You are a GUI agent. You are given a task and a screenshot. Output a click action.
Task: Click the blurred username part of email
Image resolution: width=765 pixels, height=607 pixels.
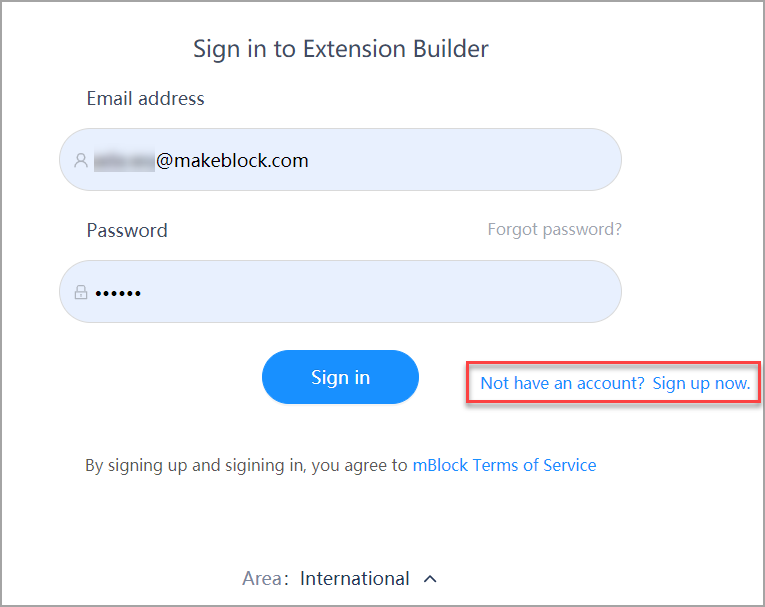pos(124,161)
